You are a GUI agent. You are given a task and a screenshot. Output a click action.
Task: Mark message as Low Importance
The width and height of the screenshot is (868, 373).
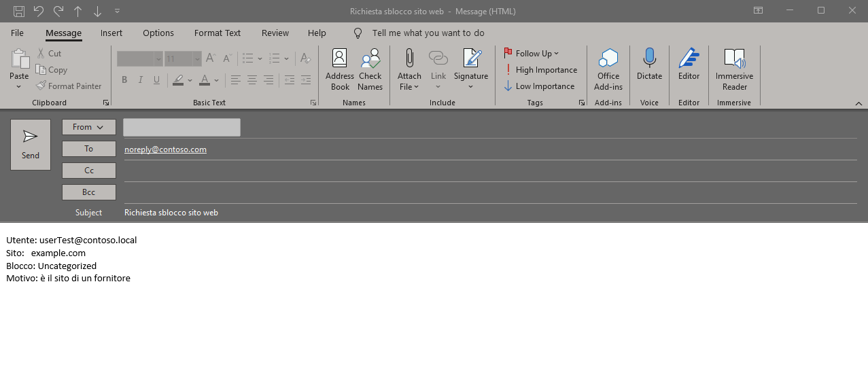pyautogui.click(x=540, y=86)
